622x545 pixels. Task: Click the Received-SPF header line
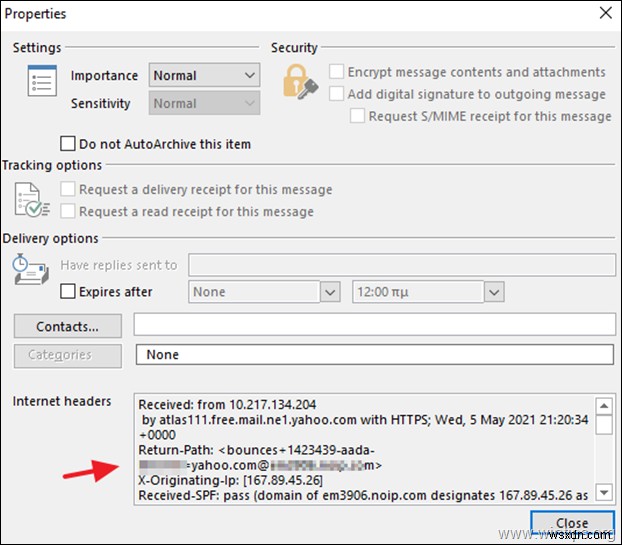(363, 495)
